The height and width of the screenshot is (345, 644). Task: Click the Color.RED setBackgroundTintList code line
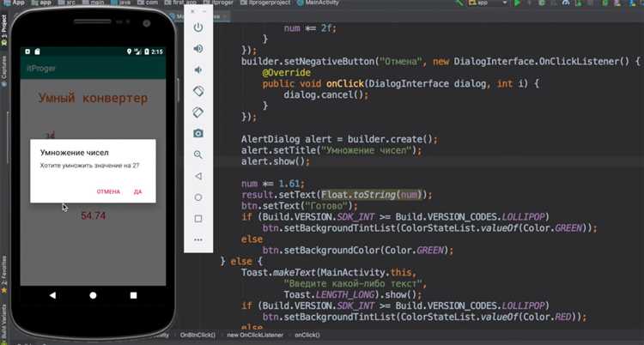[425, 317]
